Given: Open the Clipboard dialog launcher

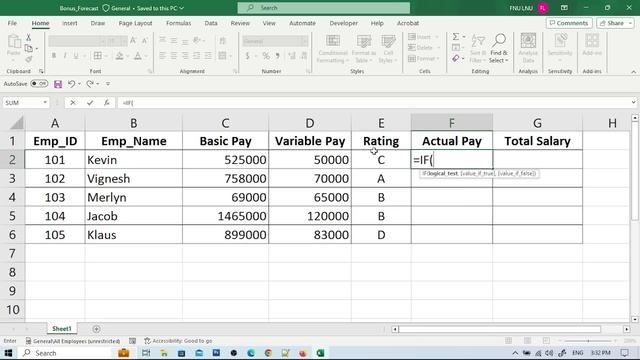Looking at the screenshot, I should 41,71.
